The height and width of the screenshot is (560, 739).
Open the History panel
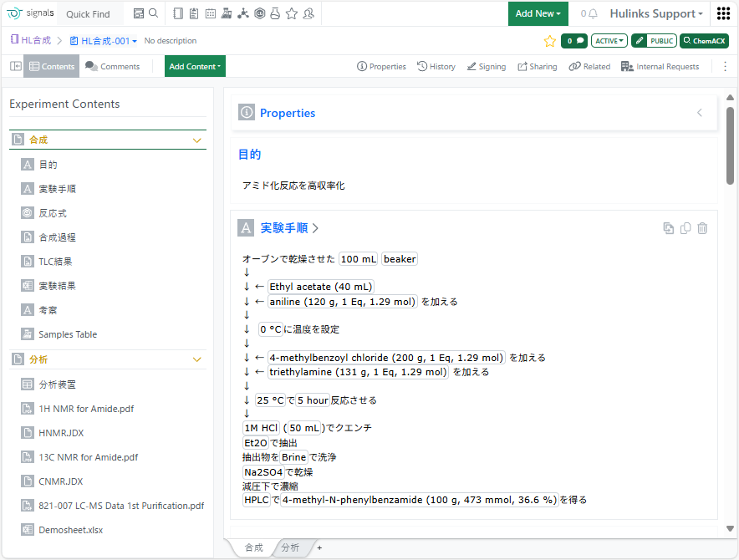436,66
